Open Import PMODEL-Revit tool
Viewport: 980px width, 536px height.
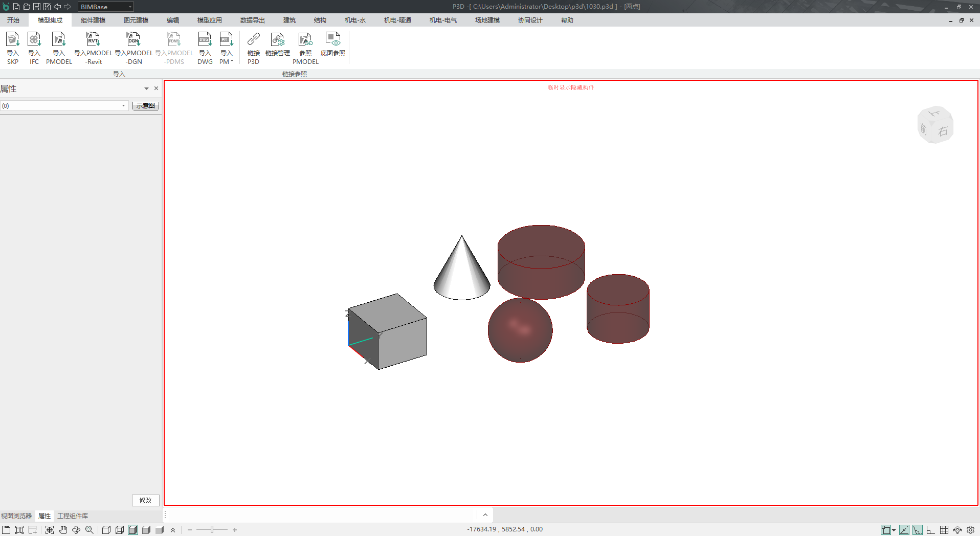[x=93, y=39]
